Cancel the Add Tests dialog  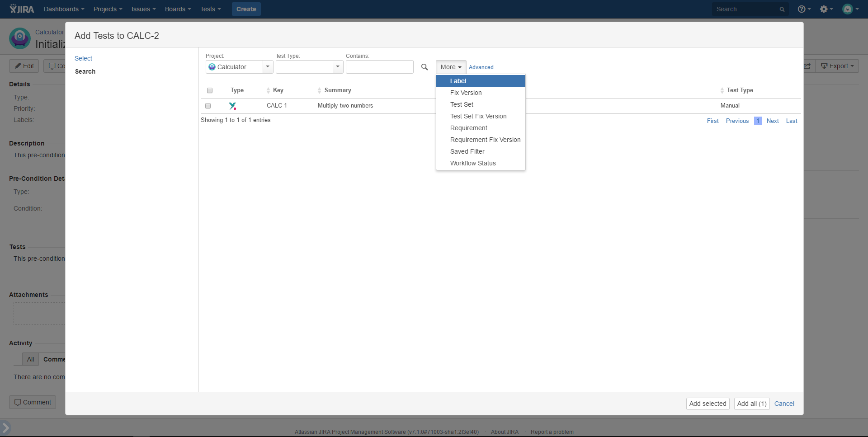(x=784, y=404)
